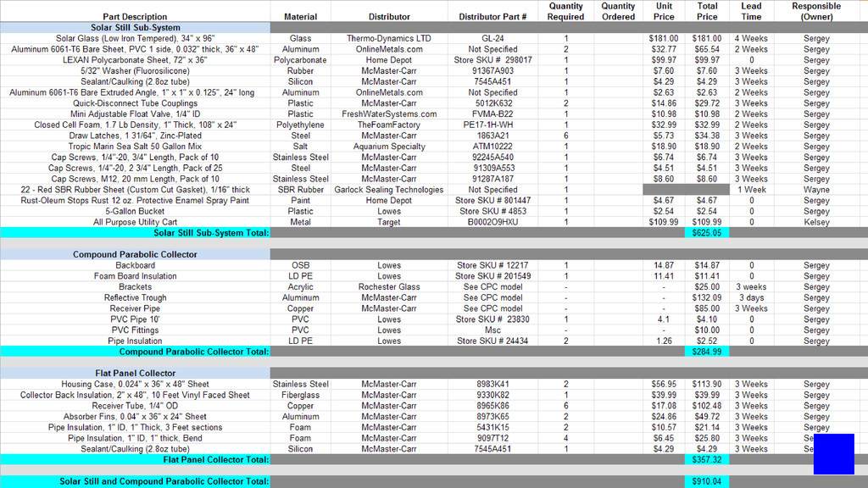Screen dimensions: 868x488
Task: Click the $29.72 total price cell
Action: [707, 103]
